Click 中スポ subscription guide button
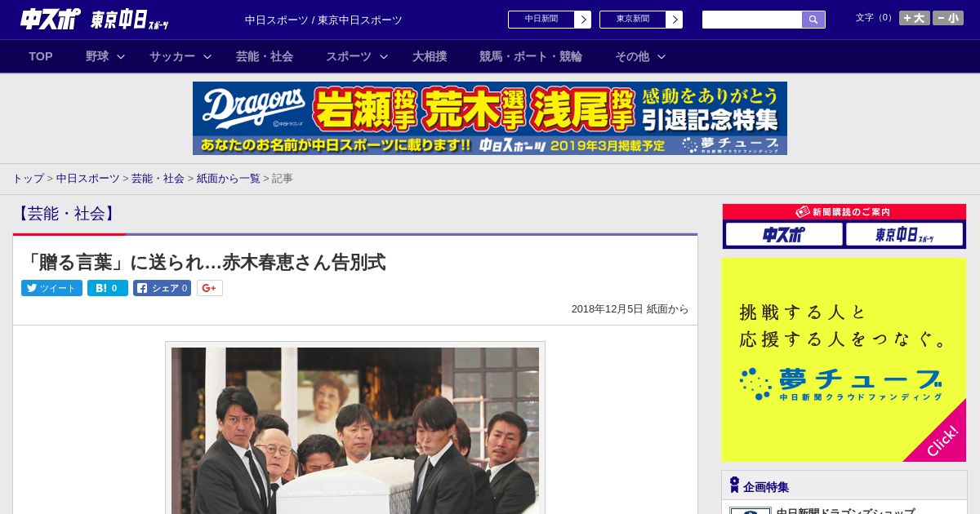 pos(784,235)
